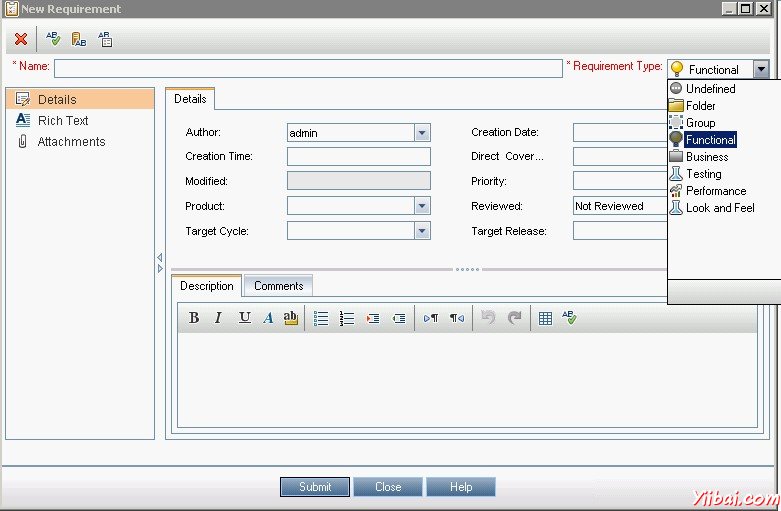Expand the Target Cycle dropdown
Viewport: 781px width, 511px height.
422,231
